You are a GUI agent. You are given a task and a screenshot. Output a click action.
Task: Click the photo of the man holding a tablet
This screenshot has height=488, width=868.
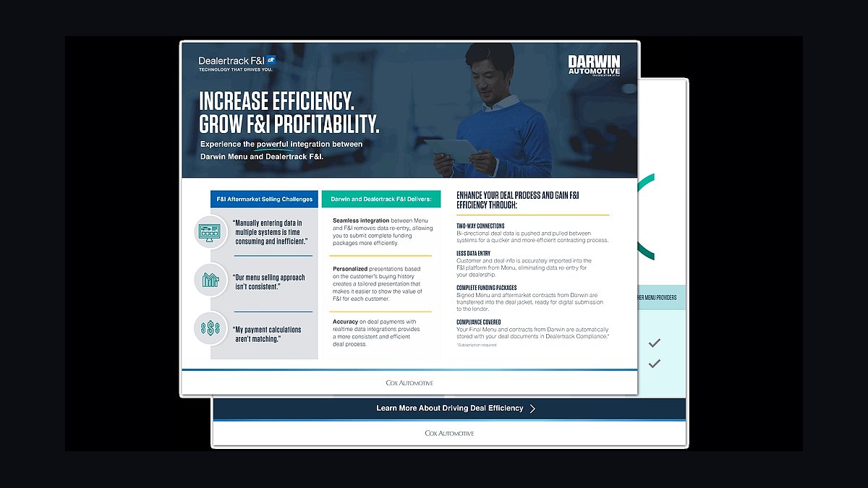click(x=489, y=110)
